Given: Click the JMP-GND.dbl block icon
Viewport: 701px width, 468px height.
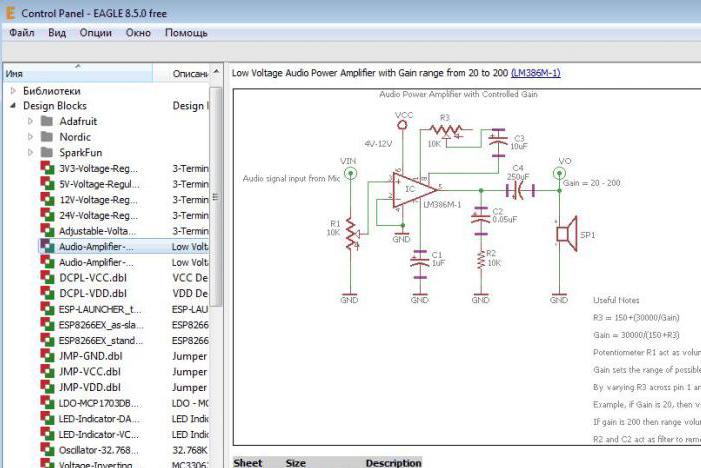Looking at the screenshot, I should click(x=47, y=356).
